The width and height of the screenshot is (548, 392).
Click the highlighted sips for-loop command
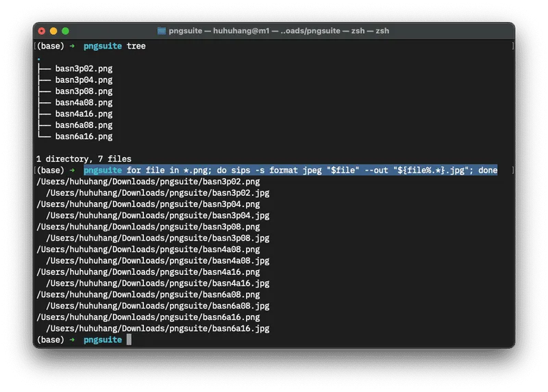[x=312, y=170]
